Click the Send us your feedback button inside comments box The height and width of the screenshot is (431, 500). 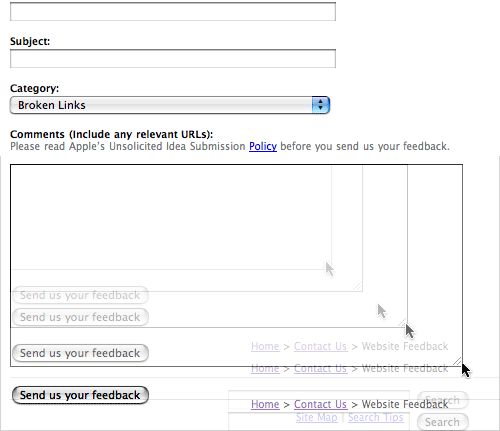tap(80, 353)
